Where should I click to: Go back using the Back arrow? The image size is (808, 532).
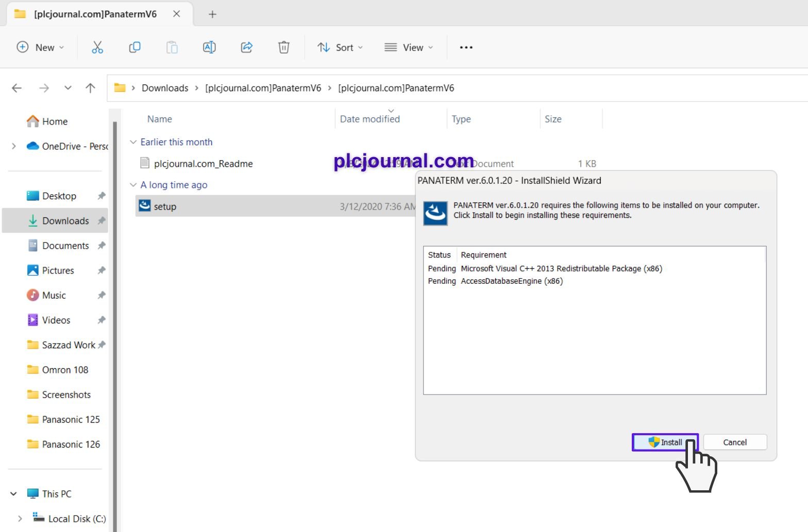click(17, 88)
